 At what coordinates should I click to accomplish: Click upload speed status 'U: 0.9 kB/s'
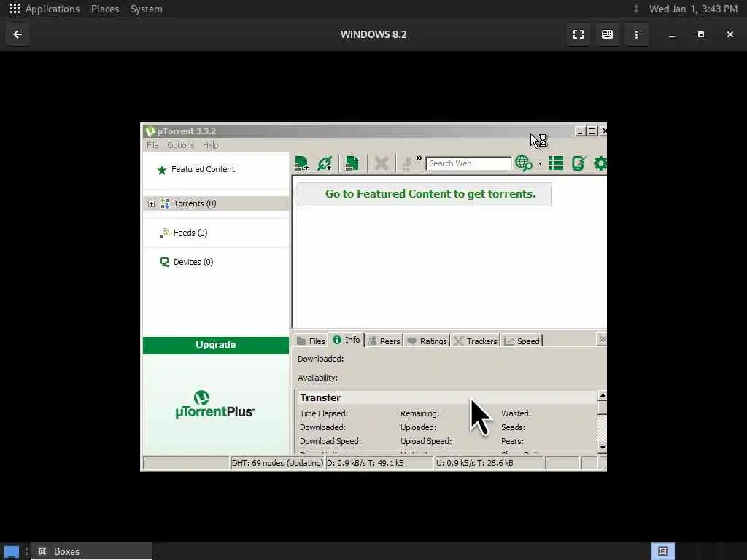click(489, 463)
